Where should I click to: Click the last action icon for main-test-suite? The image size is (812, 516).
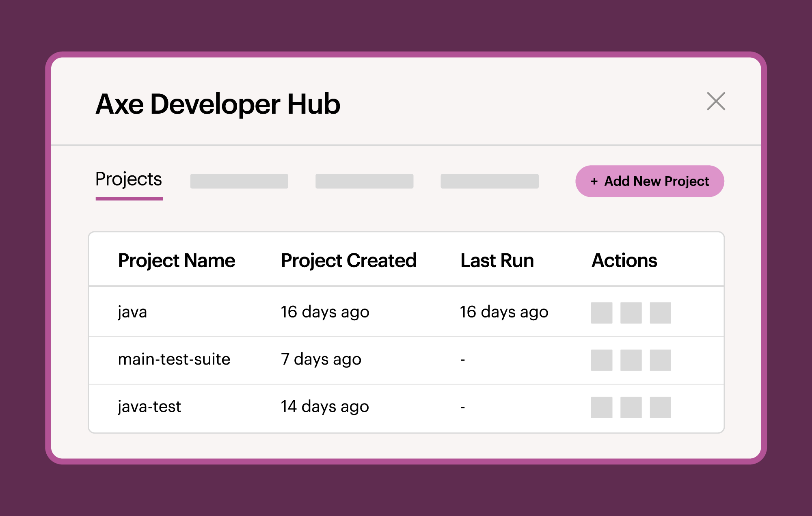[661, 360]
